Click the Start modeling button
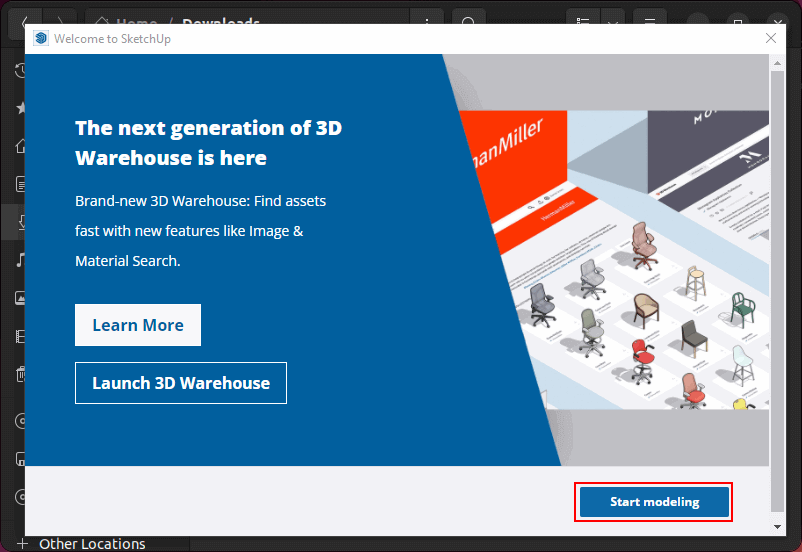The height and width of the screenshot is (552, 802). [654, 502]
